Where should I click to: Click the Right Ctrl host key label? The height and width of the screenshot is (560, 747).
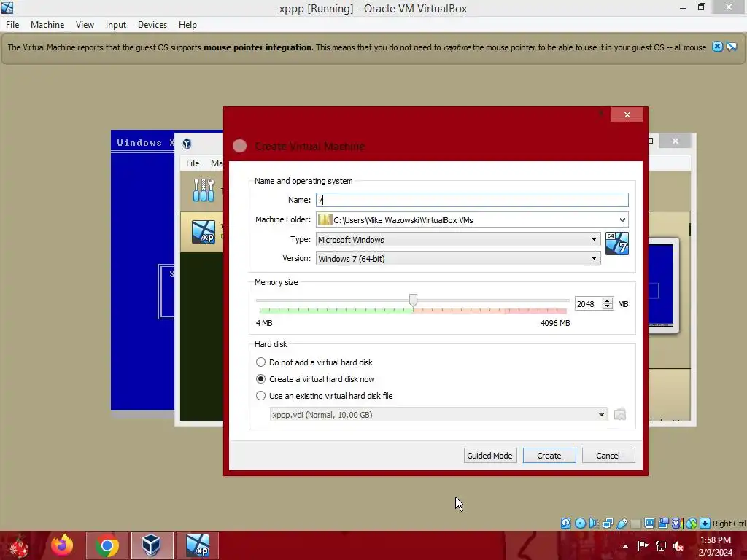click(x=729, y=524)
